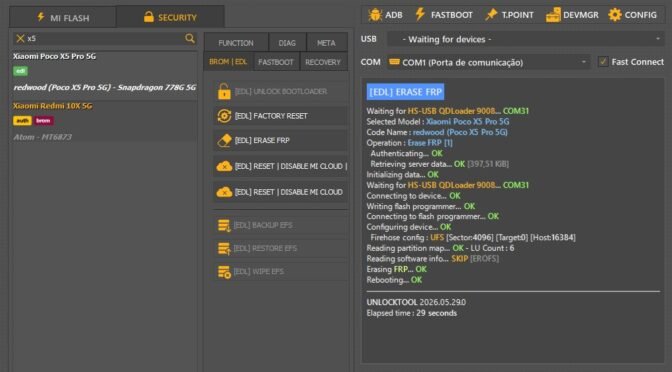Image resolution: width=672 pixels, height=372 pixels.
Task: Click [EDL] UNLOCK BOOTLOADER button
Action: (x=281, y=91)
